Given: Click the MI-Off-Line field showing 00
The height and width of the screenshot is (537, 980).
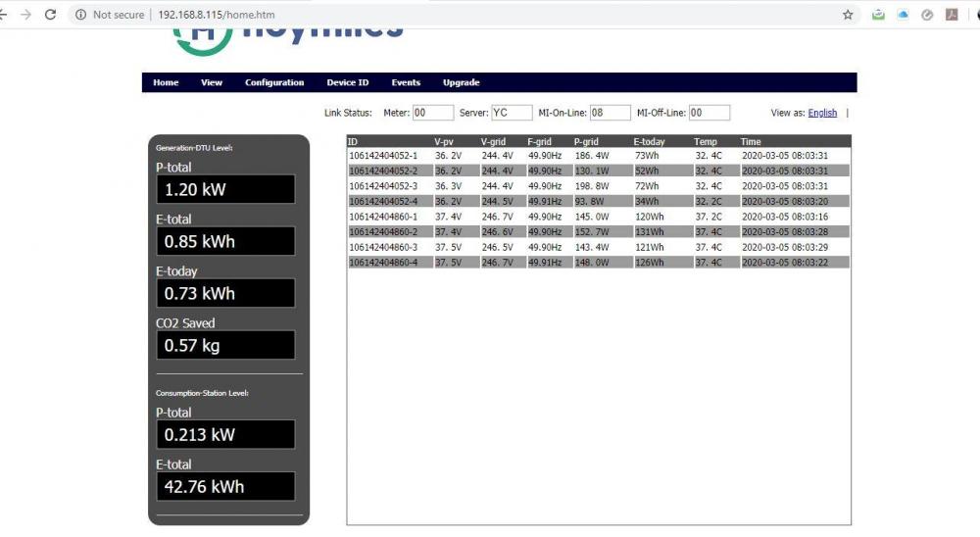Looking at the screenshot, I should (x=710, y=113).
